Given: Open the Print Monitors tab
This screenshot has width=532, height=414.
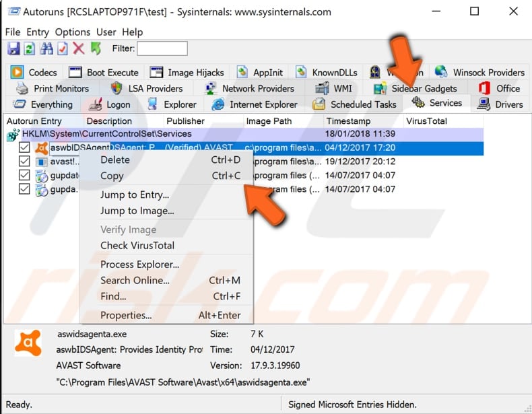Looking at the screenshot, I should 53,88.
